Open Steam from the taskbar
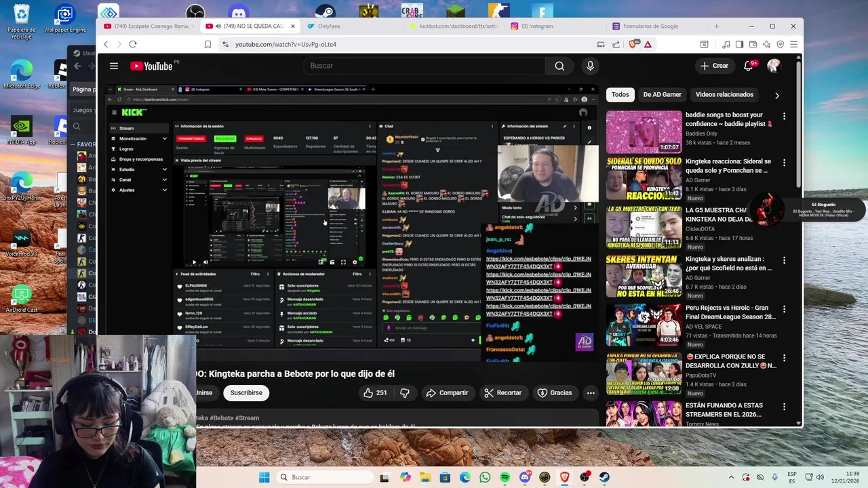Image resolution: width=868 pixels, height=488 pixels. [604, 477]
